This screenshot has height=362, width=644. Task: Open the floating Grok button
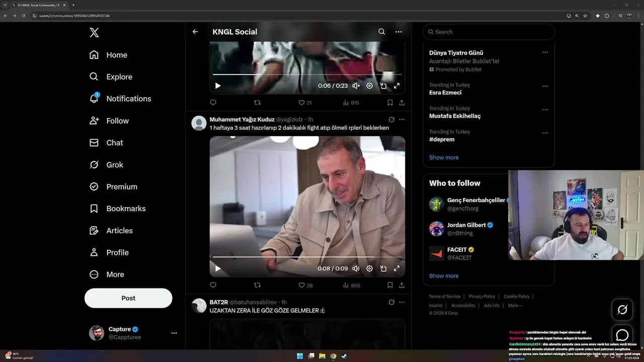[x=622, y=310]
